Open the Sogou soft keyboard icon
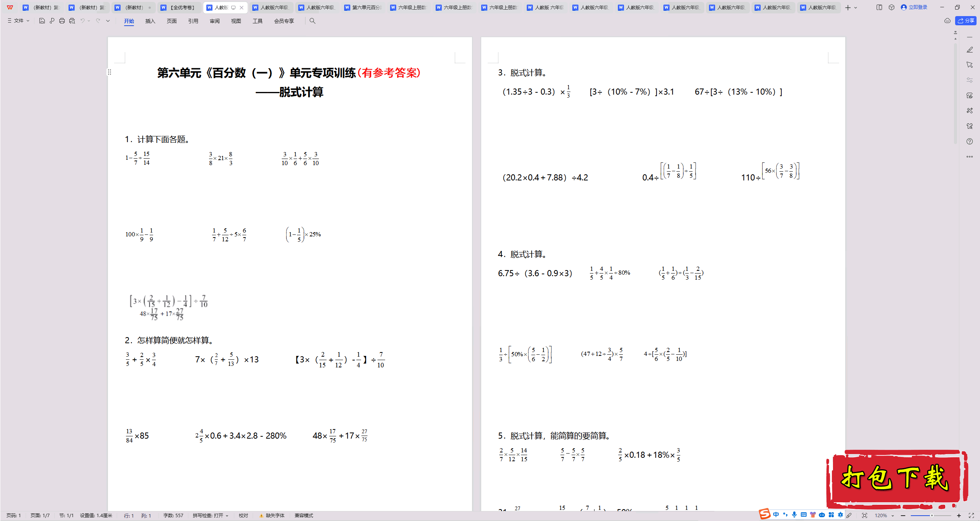The width and height of the screenshot is (980, 521). (x=804, y=515)
